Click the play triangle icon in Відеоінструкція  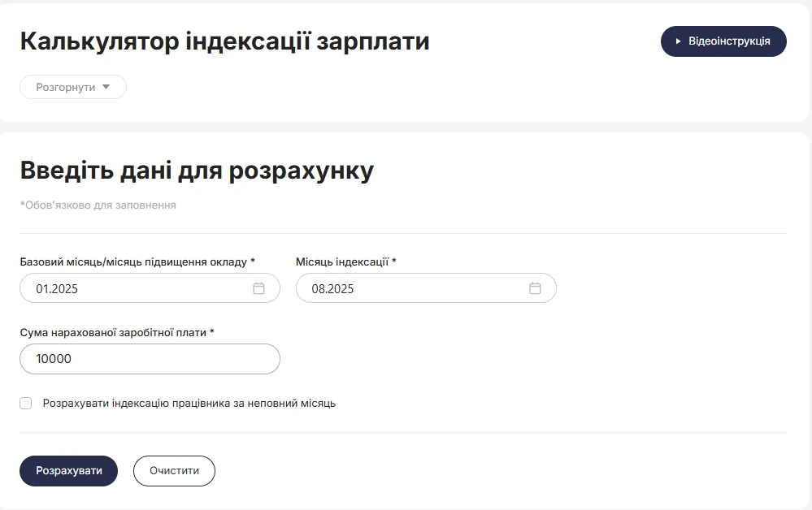point(678,41)
